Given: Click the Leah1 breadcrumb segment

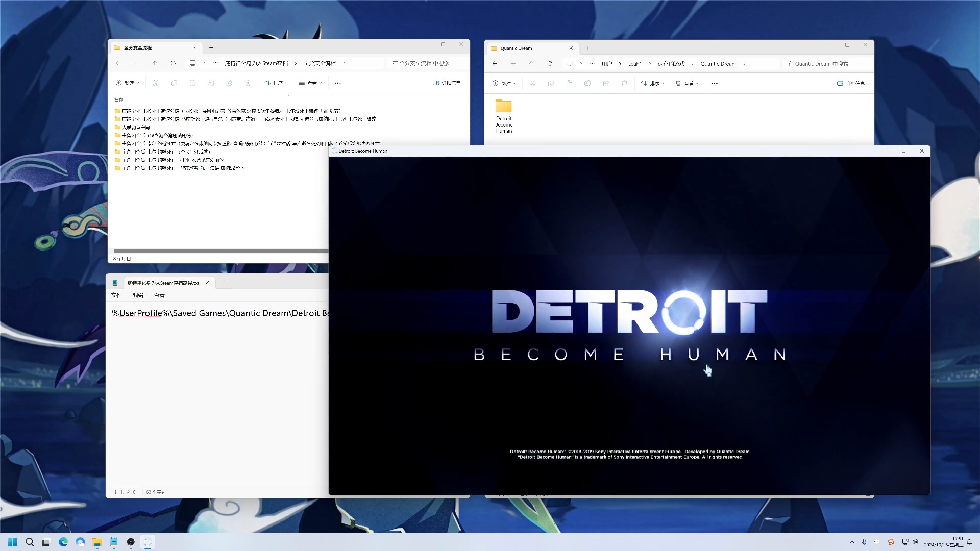Looking at the screenshot, I should 635,64.
